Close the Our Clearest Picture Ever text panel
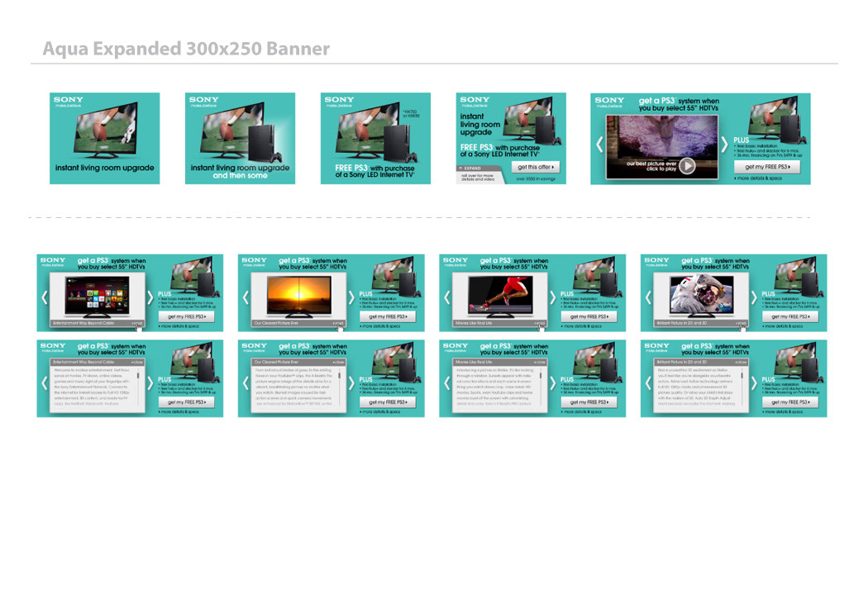 click(x=338, y=363)
